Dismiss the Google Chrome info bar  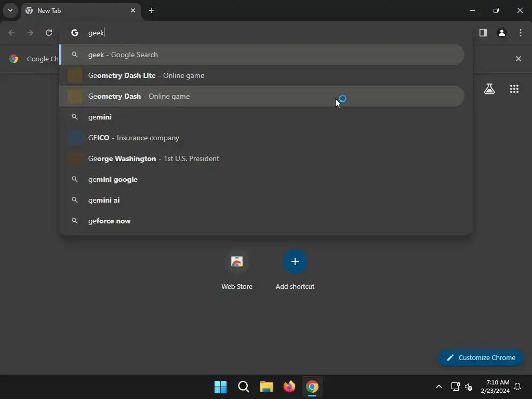coord(518,59)
